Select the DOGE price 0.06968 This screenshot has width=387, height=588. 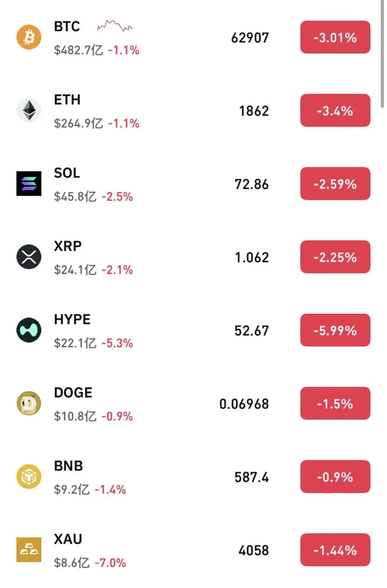(x=244, y=404)
